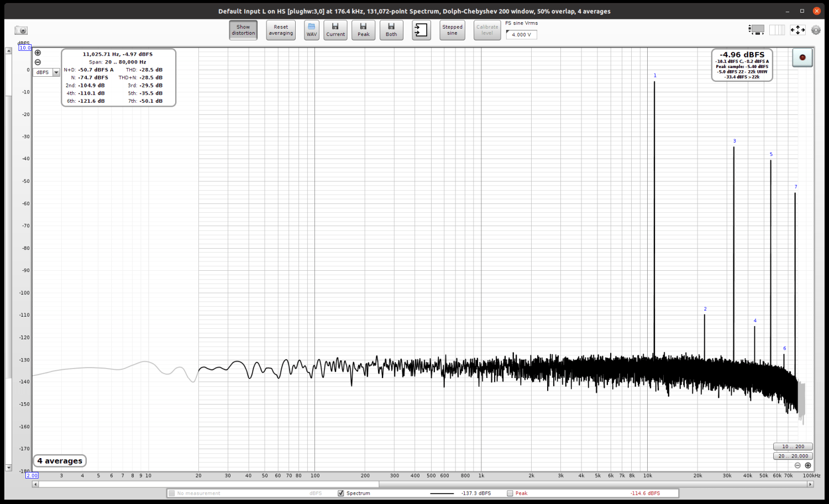Image resolution: width=829 pixels, height=504 pixels.
Task: Click the -4.96 dBFS level readout
Action: [x=742, y=55]
